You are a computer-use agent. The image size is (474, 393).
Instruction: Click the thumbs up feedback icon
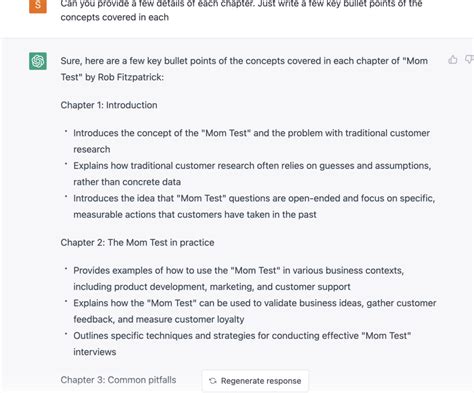[452, 60]
